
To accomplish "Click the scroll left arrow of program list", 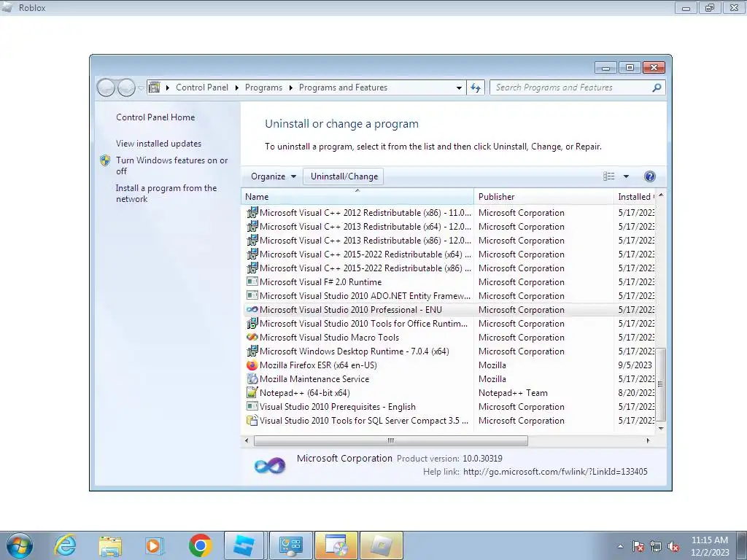I will click(247, 441).
